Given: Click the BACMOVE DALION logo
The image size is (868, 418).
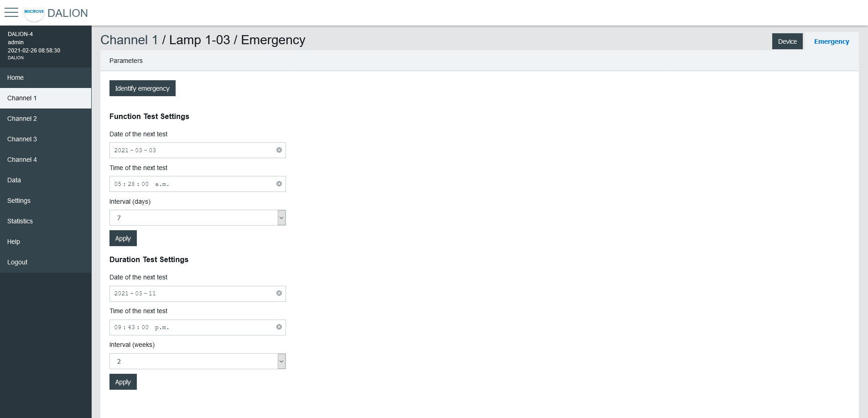Looking at the screenshot, I should pyautogui.click(x=55, y=13).
